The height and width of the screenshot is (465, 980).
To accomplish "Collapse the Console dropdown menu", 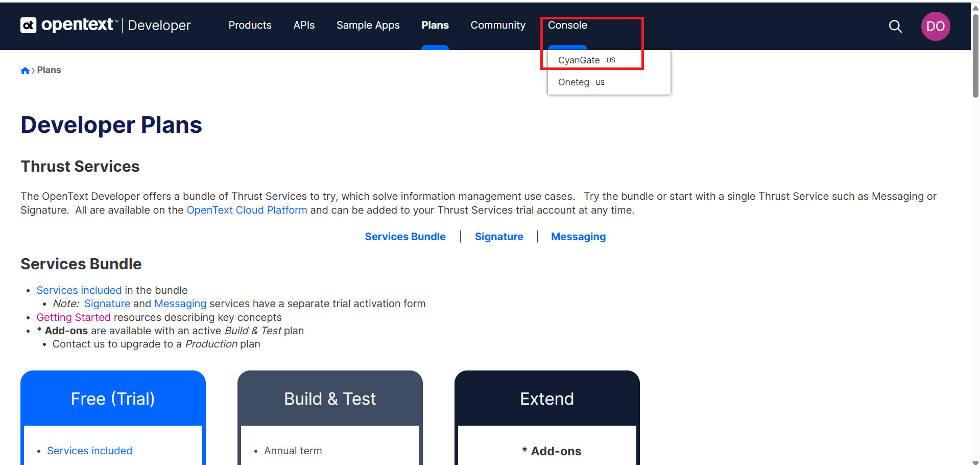I will [x=567, y=25].
